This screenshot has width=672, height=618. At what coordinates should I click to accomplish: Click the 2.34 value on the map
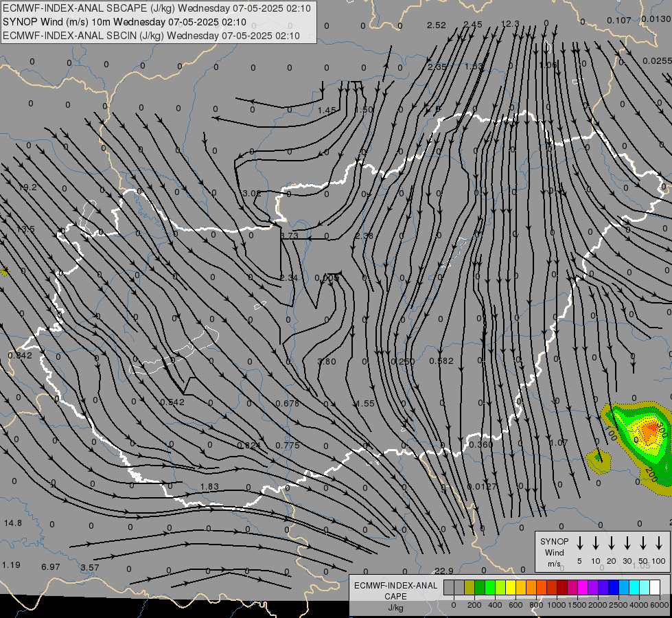click(x=289, y=278)
